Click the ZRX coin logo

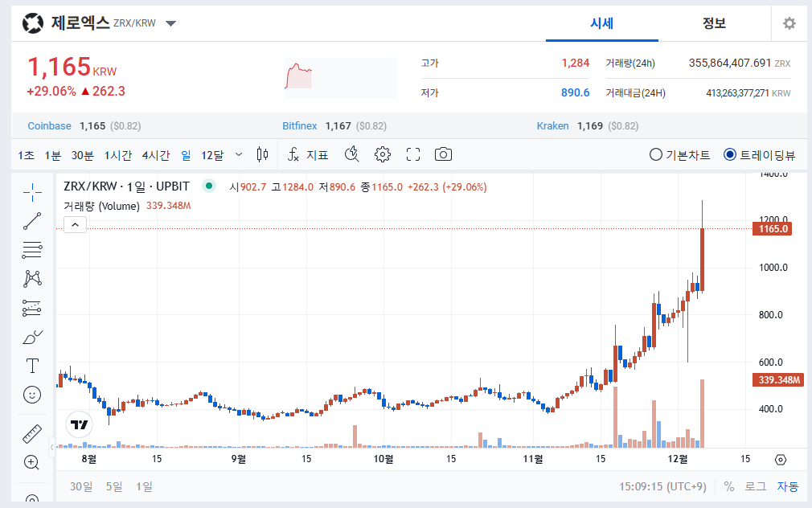coord(33,23)
